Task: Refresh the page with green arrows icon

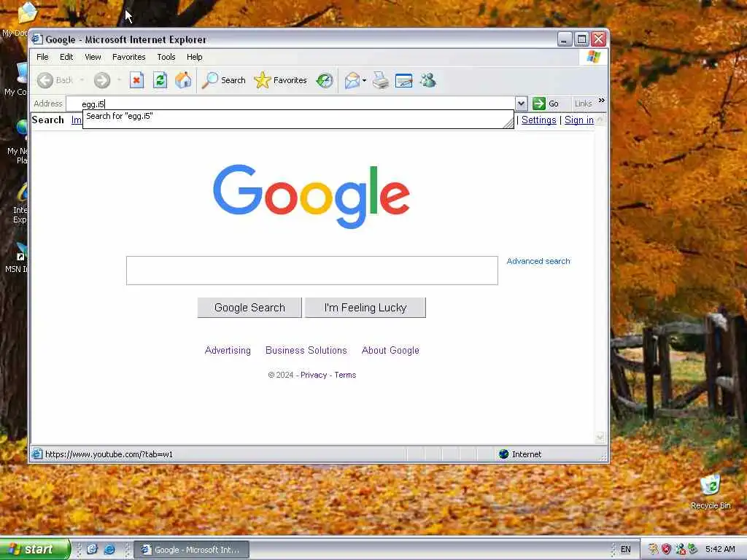Action: coord(160,80)
